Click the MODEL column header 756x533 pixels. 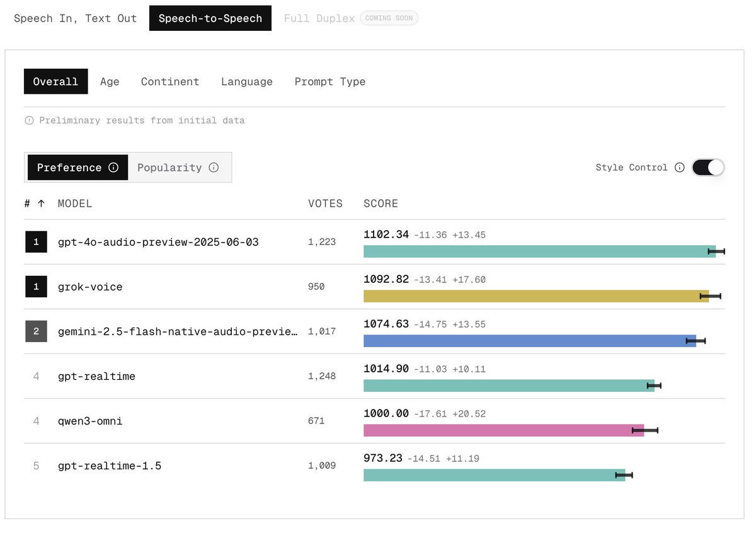pos(75,203)
